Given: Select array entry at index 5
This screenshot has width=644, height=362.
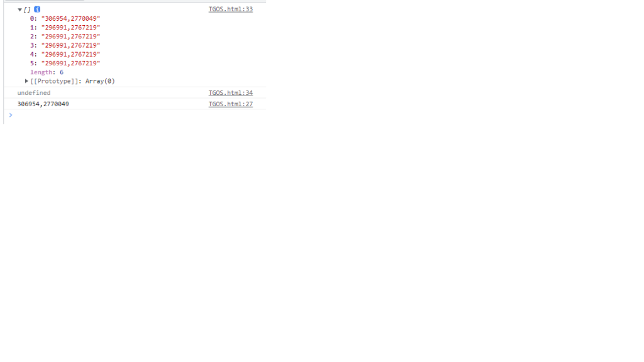Looking at the screenshot, I should click(x=65, y=63).
